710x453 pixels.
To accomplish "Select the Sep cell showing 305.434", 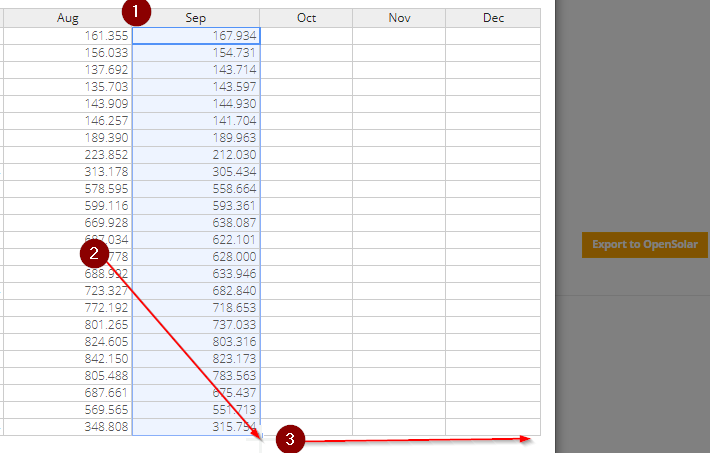I will click(196, 172).
